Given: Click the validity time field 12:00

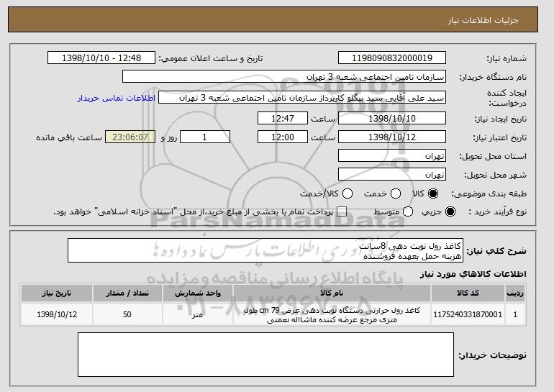Looking at the screenshot, I should pos(283,137).
